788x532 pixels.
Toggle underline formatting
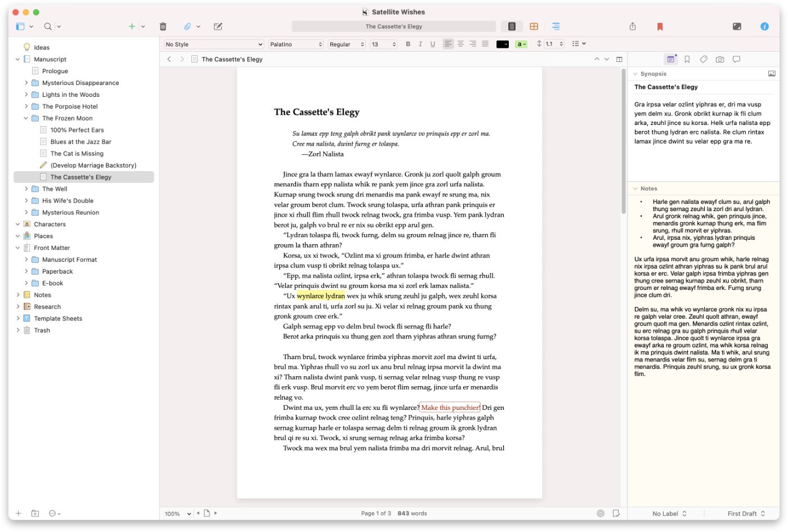(x=432, y=44)
